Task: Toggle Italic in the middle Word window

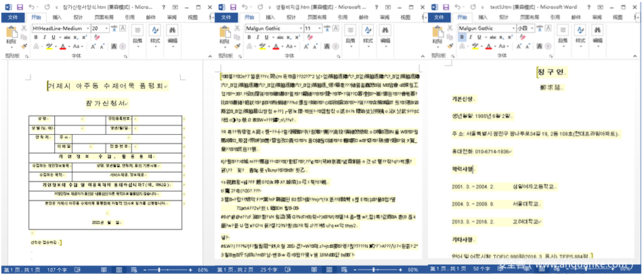Action: coord(257,39)
